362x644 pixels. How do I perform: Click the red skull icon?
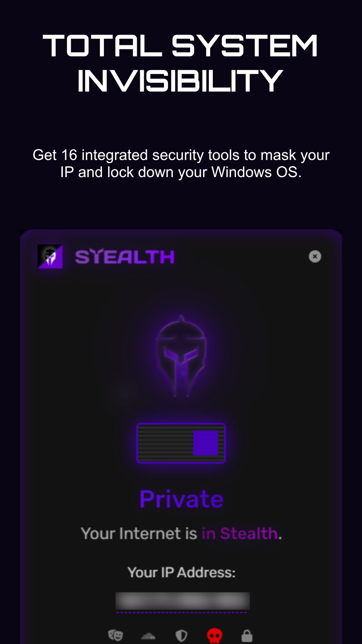(x=215, y=635)
